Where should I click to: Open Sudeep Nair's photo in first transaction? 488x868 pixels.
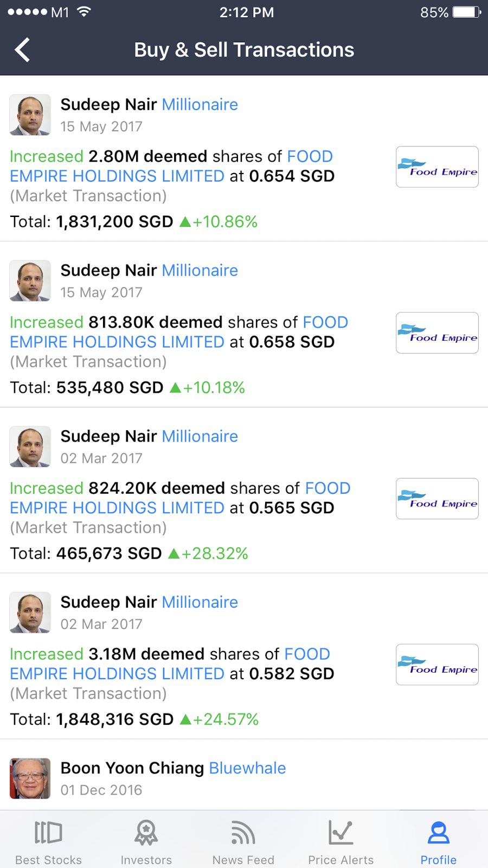(x=30, y=116)
